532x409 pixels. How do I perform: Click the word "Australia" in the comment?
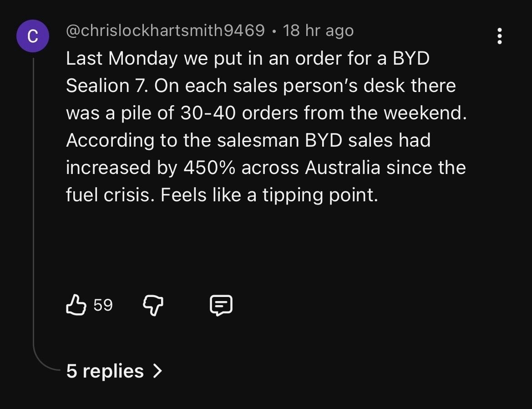click(343, 168)
